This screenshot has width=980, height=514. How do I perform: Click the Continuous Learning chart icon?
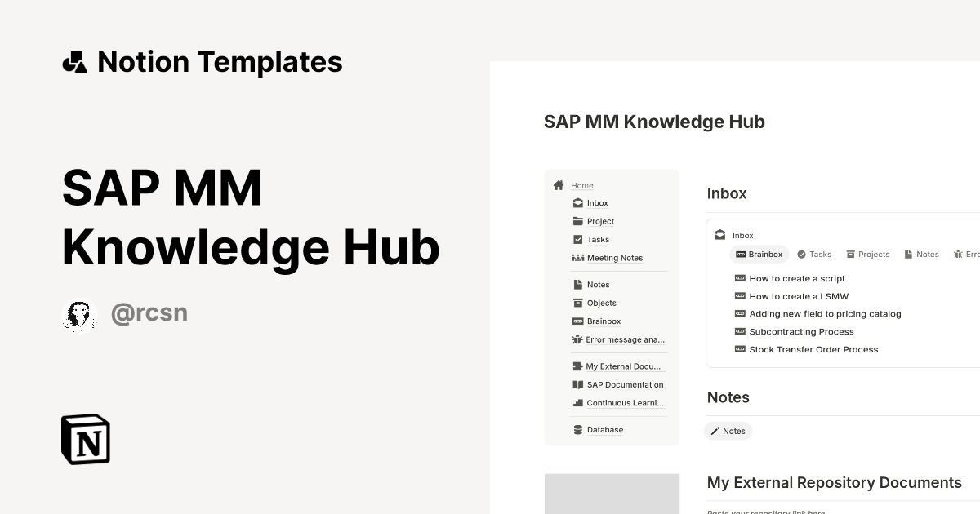click(x=577, y=402)
